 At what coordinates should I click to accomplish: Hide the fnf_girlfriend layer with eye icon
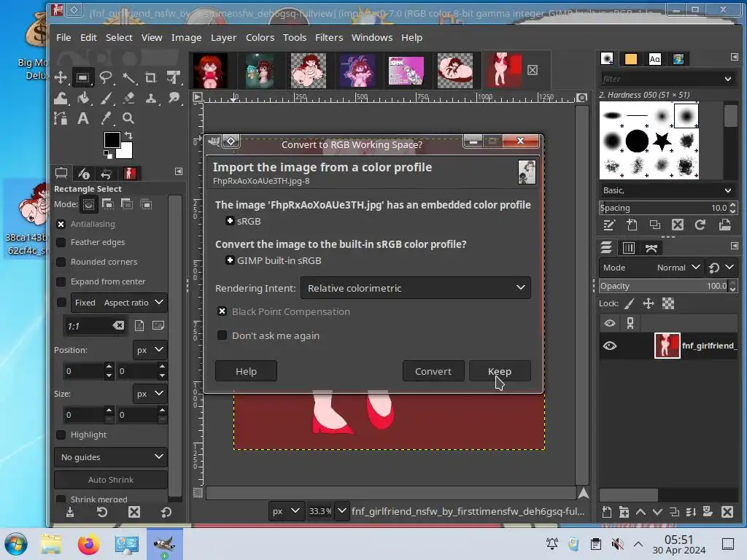(x=609, y=346)
